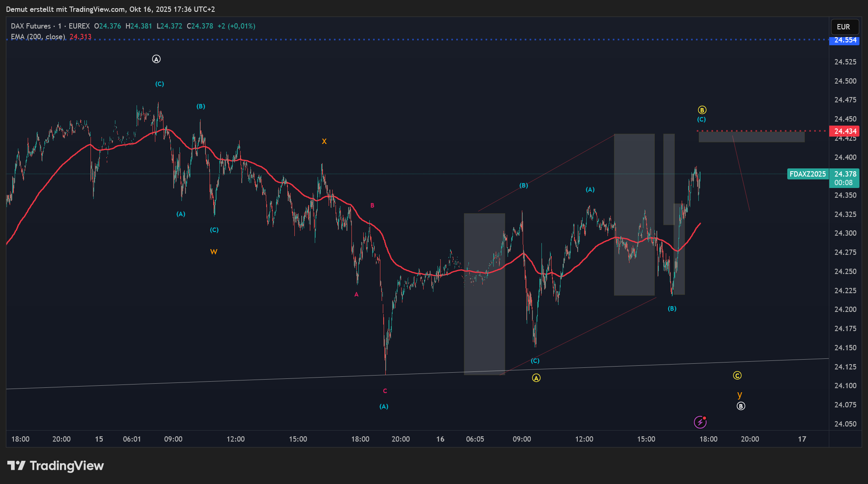
Task: Click the 12:00 label on time axis
Action: [x=236, y=439]
